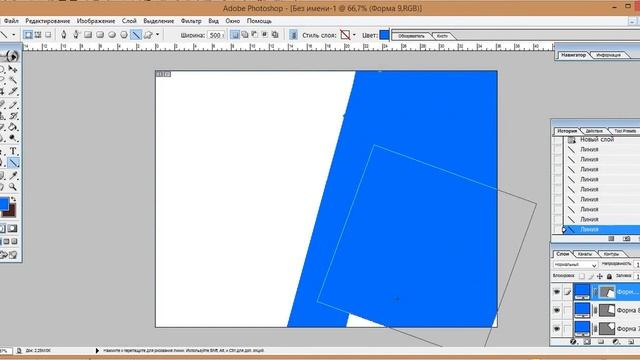Open the Изображение menu
Viewport: 640px width, 360px height.
click(x=96, y=21)
